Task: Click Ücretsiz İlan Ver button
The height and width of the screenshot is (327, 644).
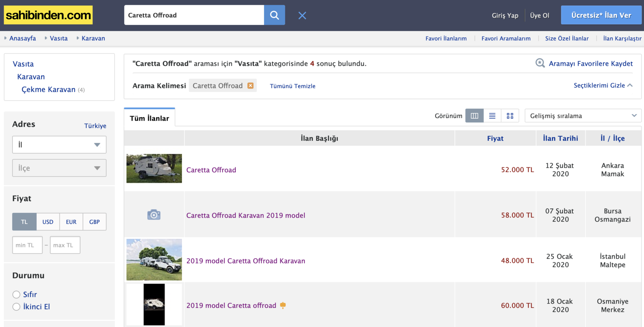Action: click(601, 15)
